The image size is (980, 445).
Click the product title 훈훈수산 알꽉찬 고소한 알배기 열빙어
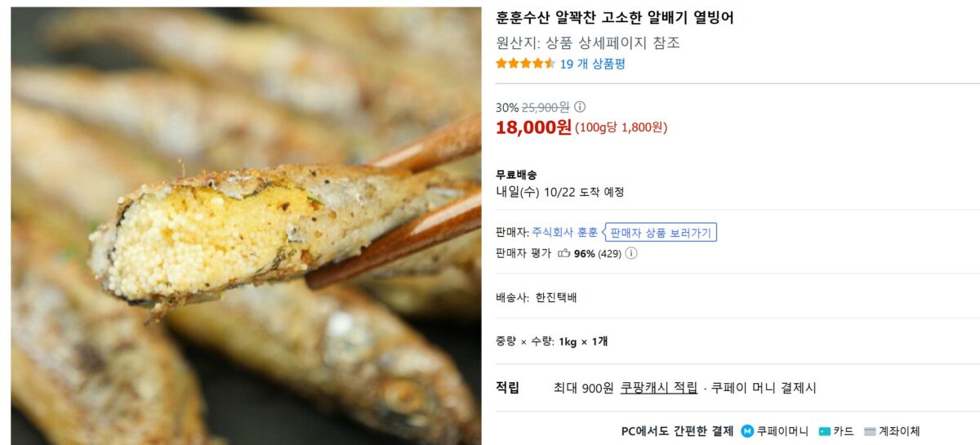[615, 17]
